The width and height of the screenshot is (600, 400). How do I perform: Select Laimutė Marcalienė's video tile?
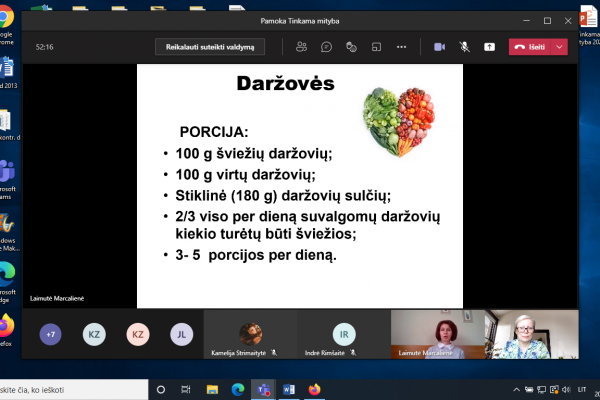click(438, 334)
